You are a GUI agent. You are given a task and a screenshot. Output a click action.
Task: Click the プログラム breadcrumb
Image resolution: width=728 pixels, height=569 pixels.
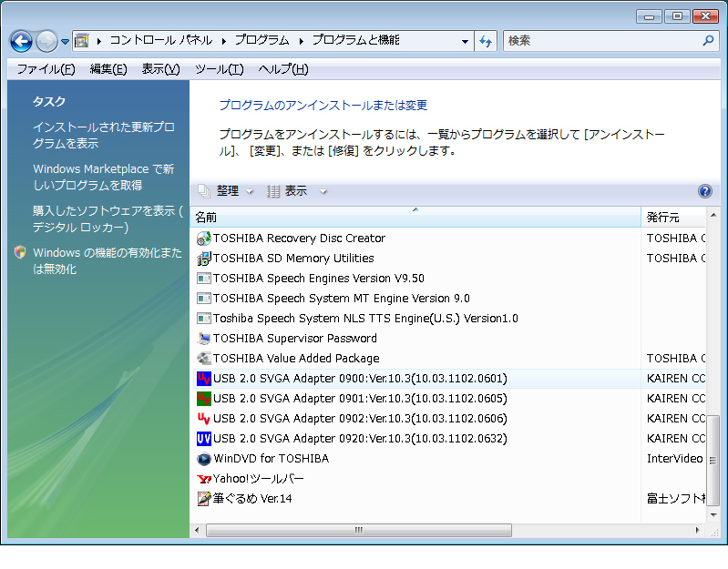pos(261,40)
